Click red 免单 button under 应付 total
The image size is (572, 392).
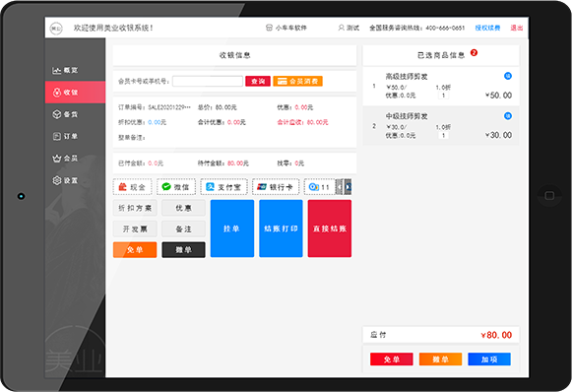pyautogui.click(x=392, y=359)
